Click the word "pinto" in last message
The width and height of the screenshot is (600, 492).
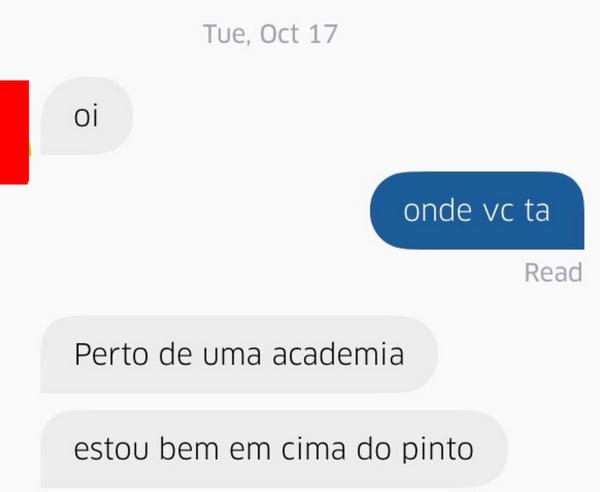click(x=437, y=450)
